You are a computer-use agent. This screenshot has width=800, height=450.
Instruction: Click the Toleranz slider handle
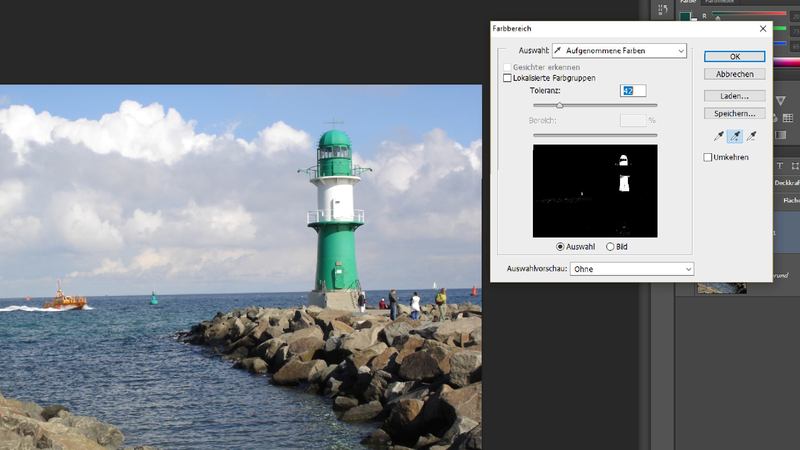pos(559,105)
